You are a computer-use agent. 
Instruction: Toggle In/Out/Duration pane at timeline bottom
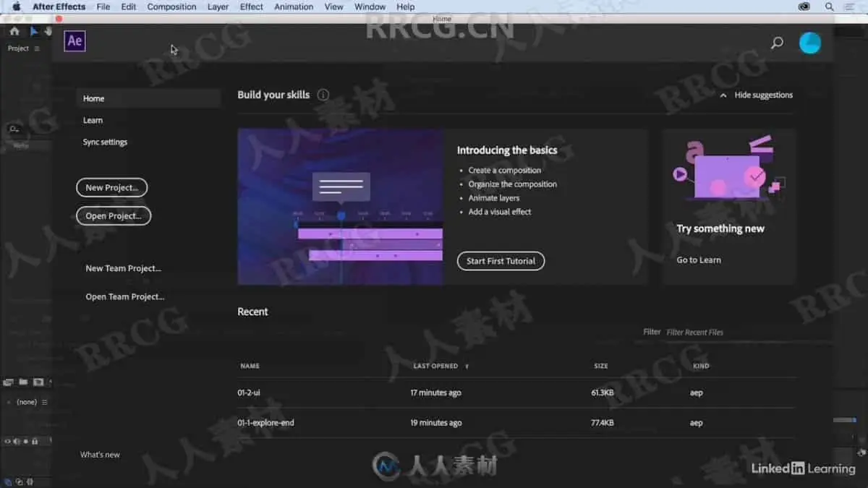28,481
